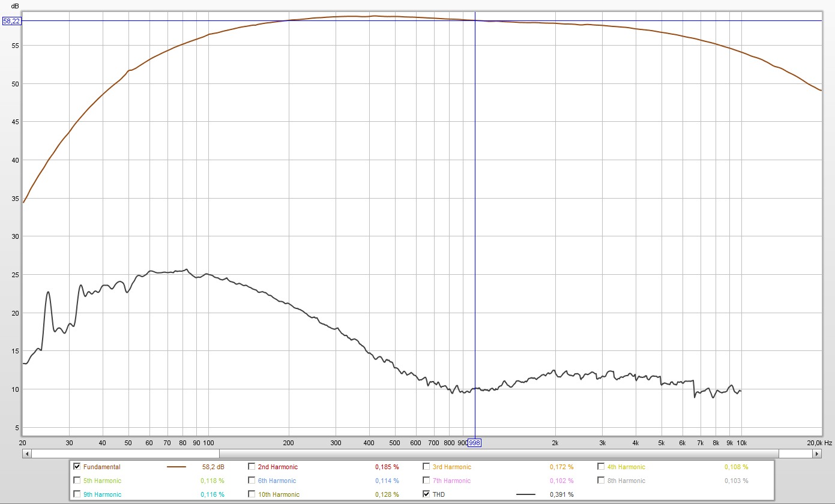Image resolution: width=835 pixels, height=504 pixels.
Task: Toggle on the 10th Harmonic checkbox
Action: click(252, 494)
